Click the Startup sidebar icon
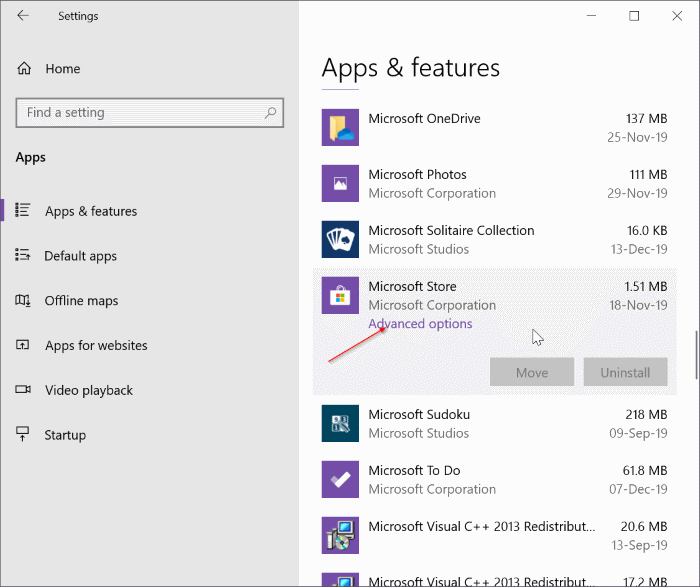 pyautogui.click(x=22, y=433)
